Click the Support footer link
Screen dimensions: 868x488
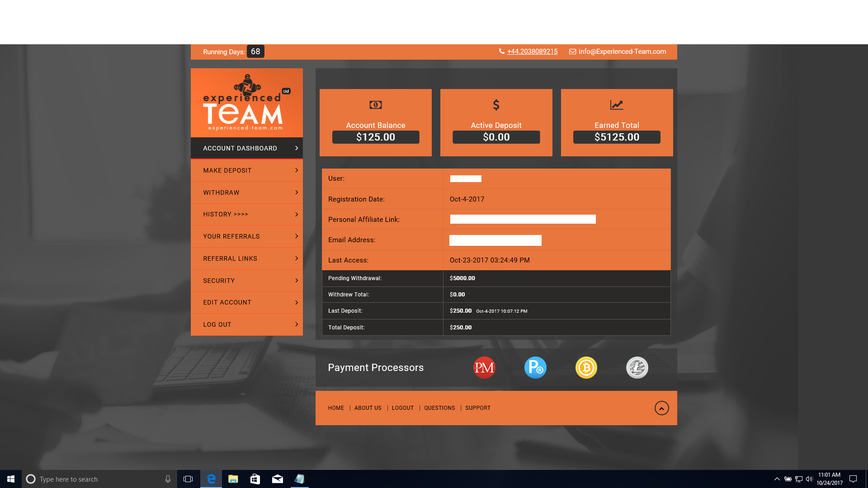[x=478, y=408]
